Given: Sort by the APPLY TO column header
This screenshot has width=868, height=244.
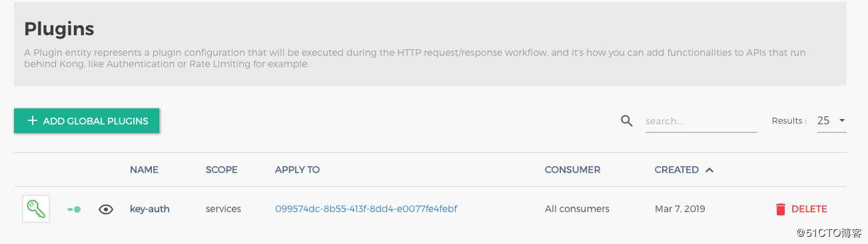Looking at the screenshot, I should [x=297, y=170].
